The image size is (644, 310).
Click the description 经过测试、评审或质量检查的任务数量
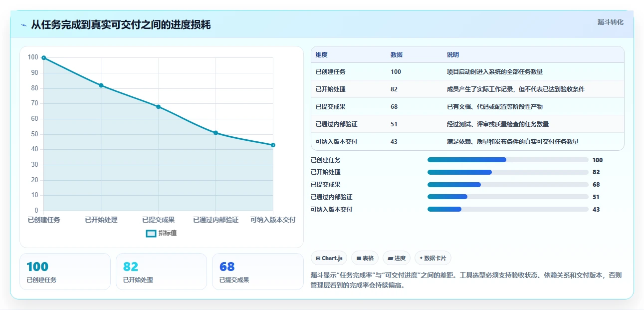tap(498, 124)
